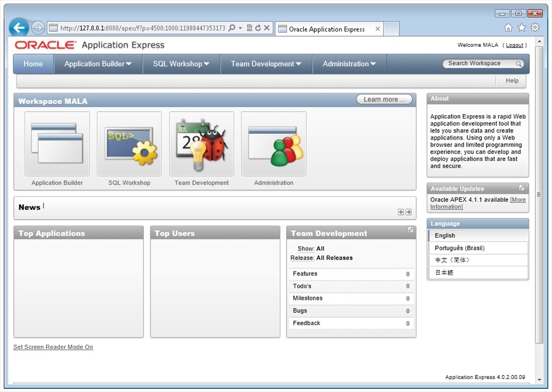Image resolution: width=552 pixels, height=392 pixels.
Task: Click the SQL Workshop label under its icon
Action: 129,183
